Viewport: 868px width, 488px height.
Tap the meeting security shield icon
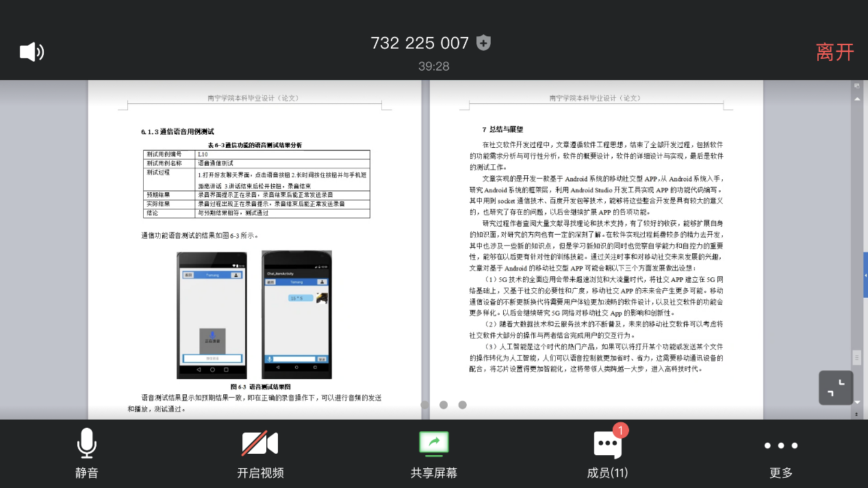pyautogui.click(x=483, y=42)
